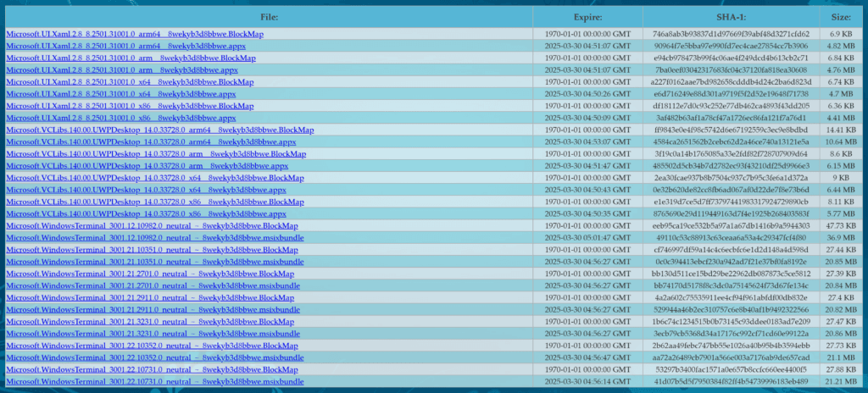Click the "File:" column header
Viewport: 868px width, 393px height.
(267, 17)
